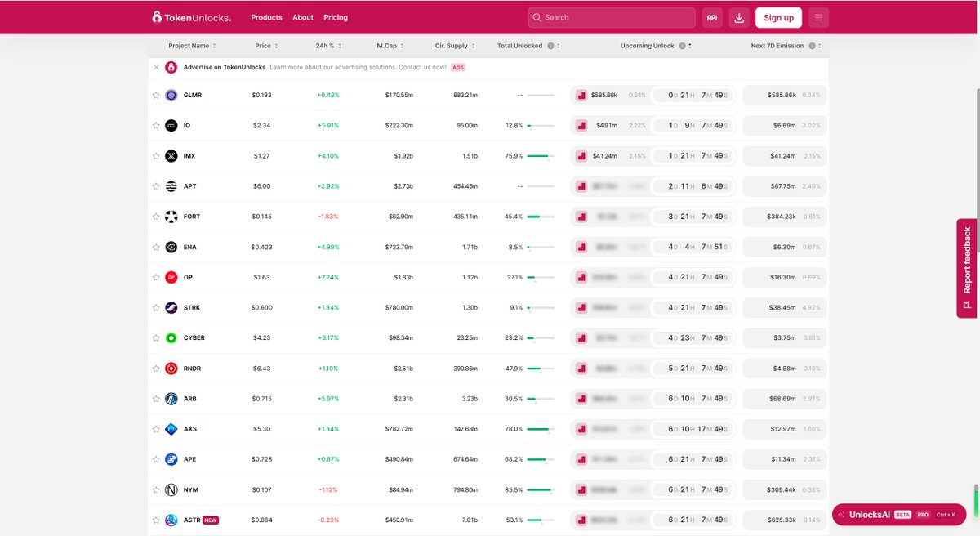Click the ASTR token icon
Image resolution: width=980 pixels, height=536 pixels.
(x=171, y=520)
